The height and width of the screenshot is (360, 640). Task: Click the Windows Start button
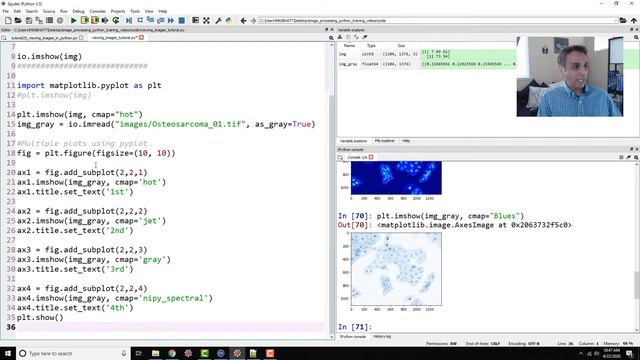pos(8,353)
